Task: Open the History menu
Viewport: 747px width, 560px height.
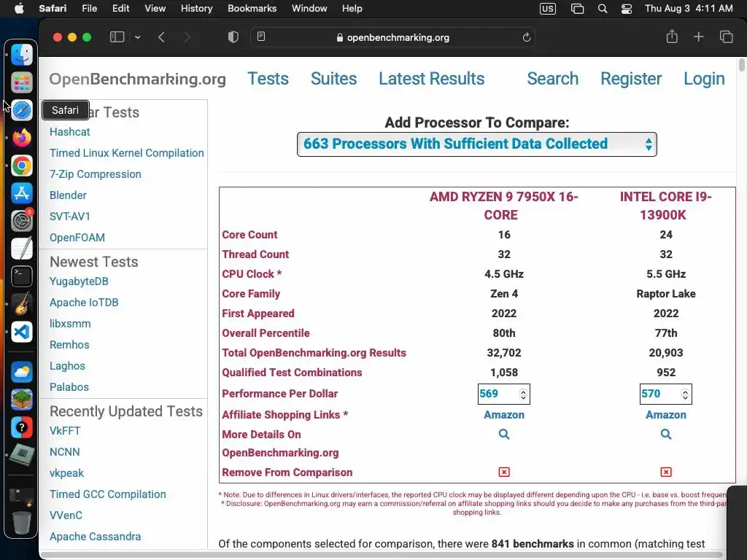Action: [x=196, y=9]
